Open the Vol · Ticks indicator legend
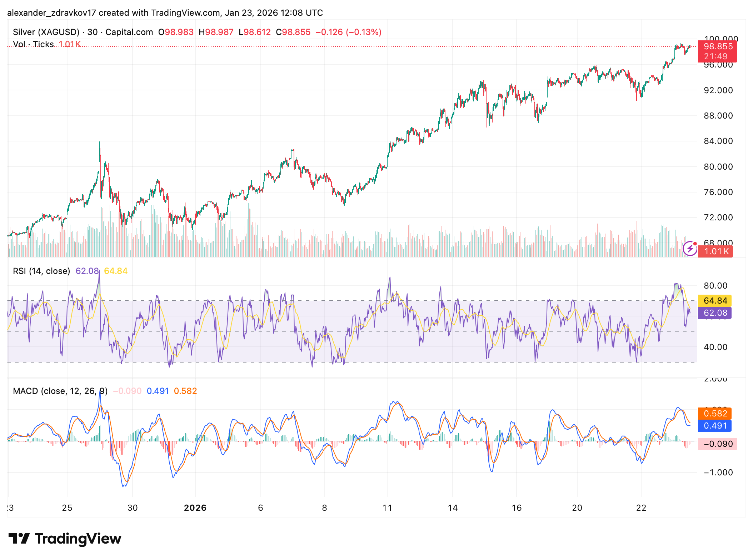Viewport: 753px width, 560px height. coord(33,44)
